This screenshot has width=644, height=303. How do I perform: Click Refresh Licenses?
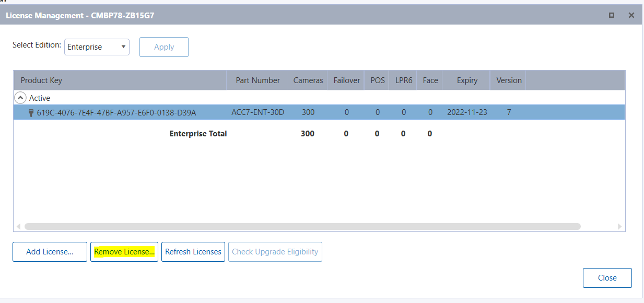pos(193,251)
